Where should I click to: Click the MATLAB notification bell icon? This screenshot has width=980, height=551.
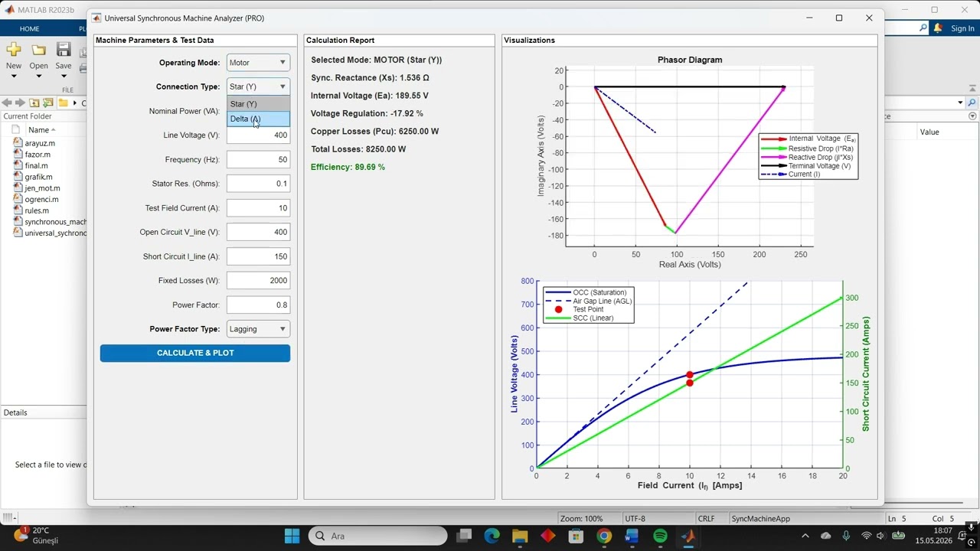pyautogui.click(x=938, y=28)
